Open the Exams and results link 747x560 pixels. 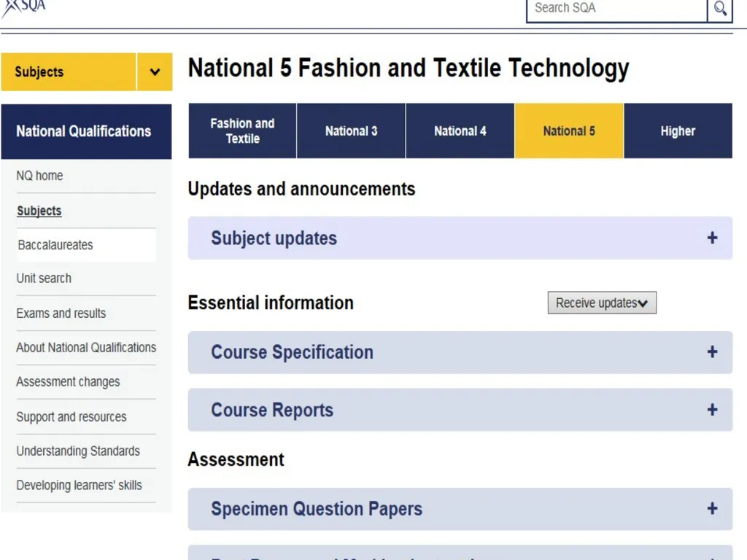coord(61,314)
